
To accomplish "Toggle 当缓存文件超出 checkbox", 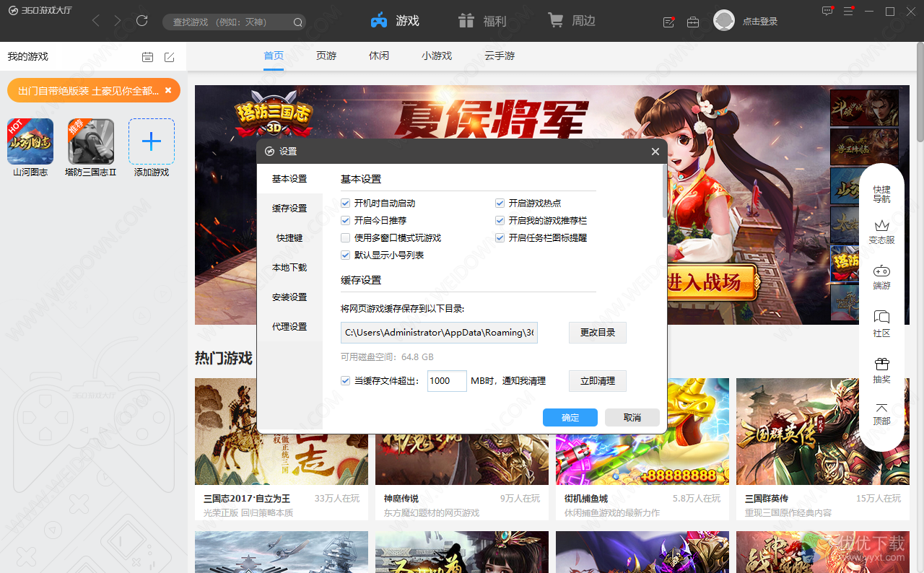I will (346, 381).
